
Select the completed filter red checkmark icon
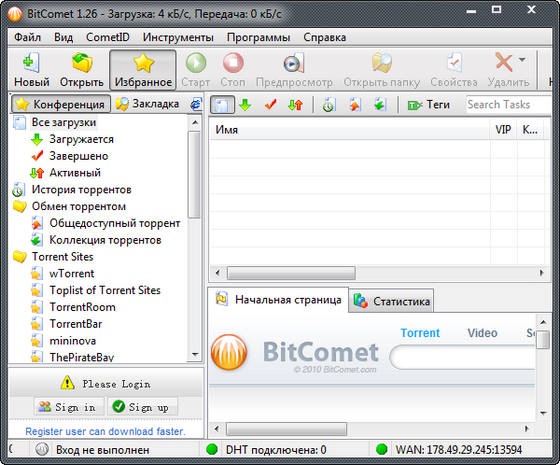(270, 105)
